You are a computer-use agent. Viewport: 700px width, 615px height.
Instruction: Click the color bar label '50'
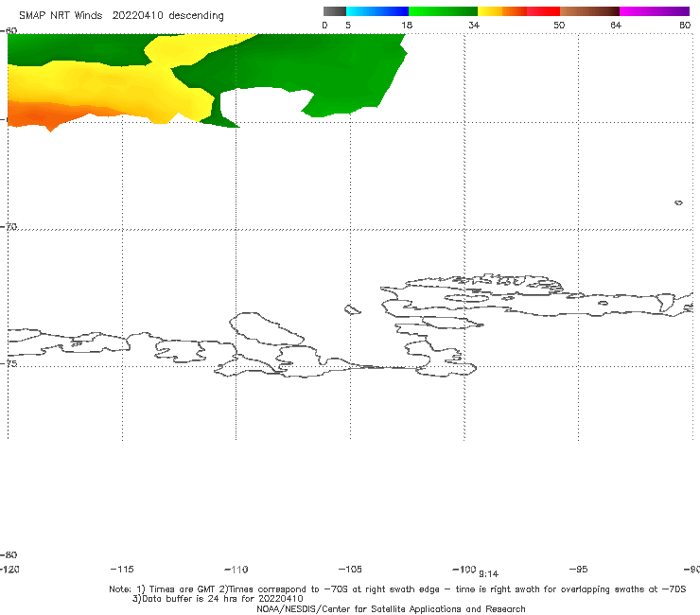(x=559, y=25)
